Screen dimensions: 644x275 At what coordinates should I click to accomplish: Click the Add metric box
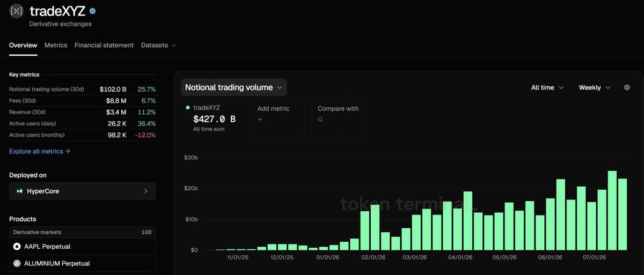coord(277,118)
